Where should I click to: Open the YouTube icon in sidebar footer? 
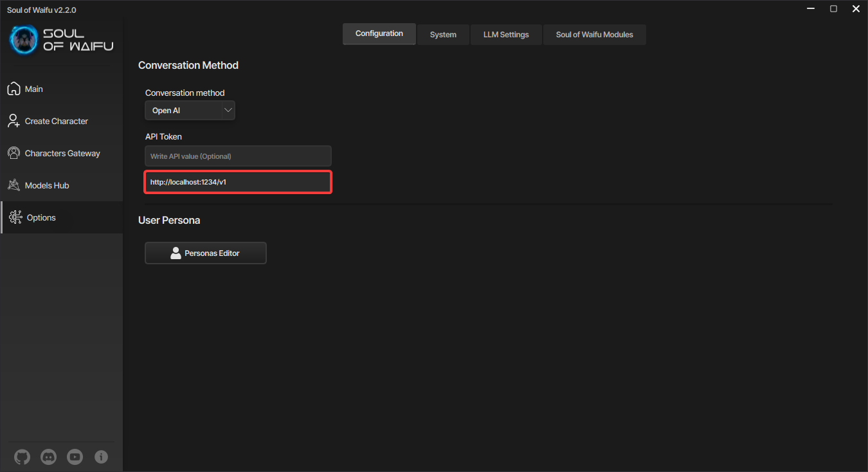pos(75,457)
